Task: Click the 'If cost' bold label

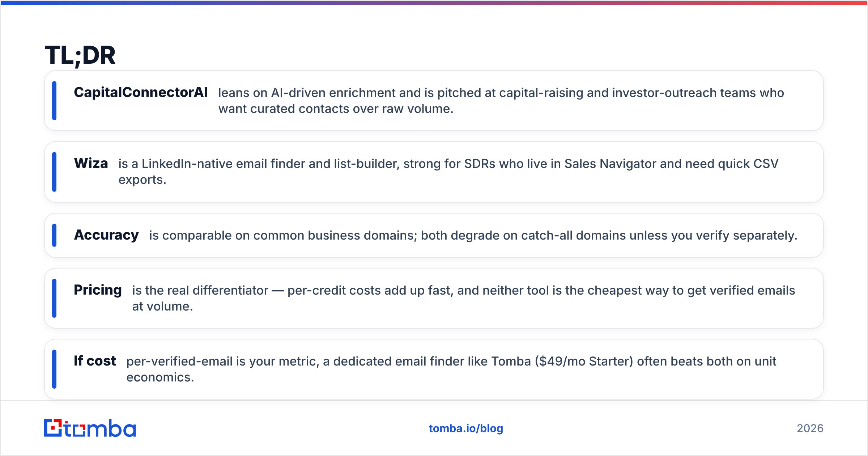Action: pyautogui.click(x=95, y=361)
